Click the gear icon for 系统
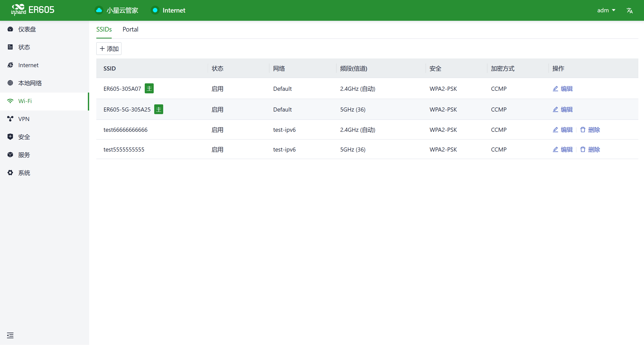 tap(10, 173)
